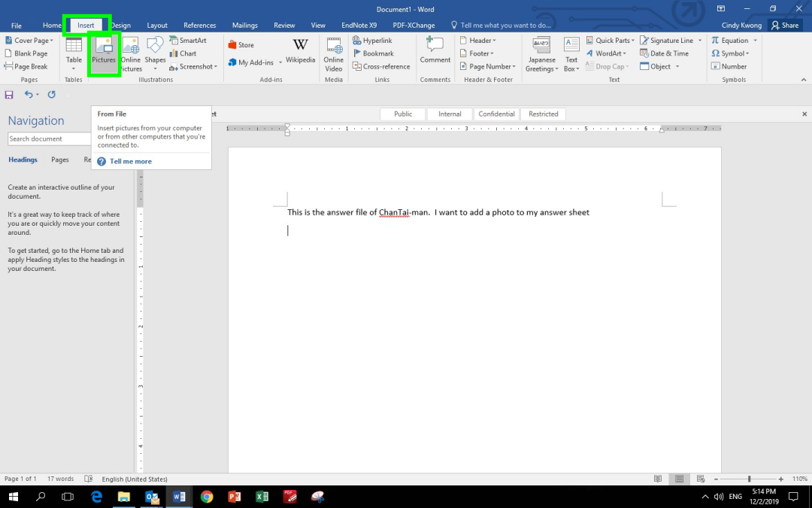
Task: Click the Search document field
Action: point(49,139)
